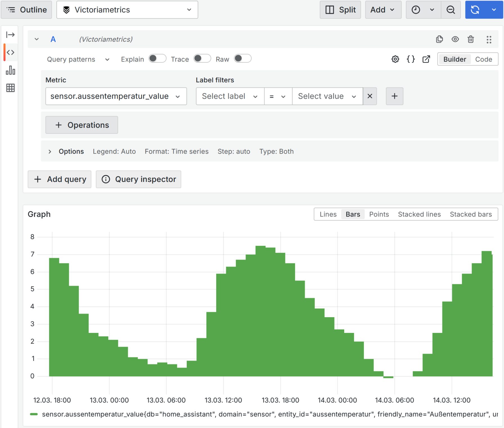The width and height of the screenshot is (504, 428).
Task: Enable Raw query mode toggle
Action: [x=242, y=58]
